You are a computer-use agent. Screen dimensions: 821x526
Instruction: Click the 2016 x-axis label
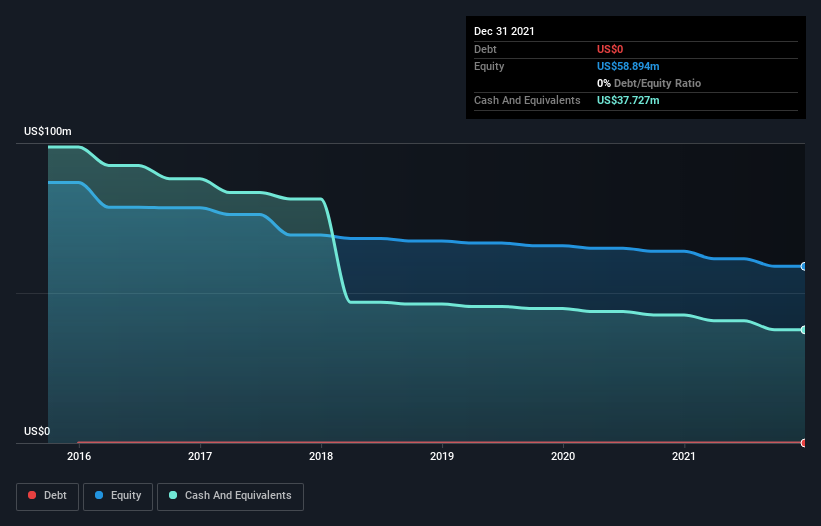click(x=79, y=456)
